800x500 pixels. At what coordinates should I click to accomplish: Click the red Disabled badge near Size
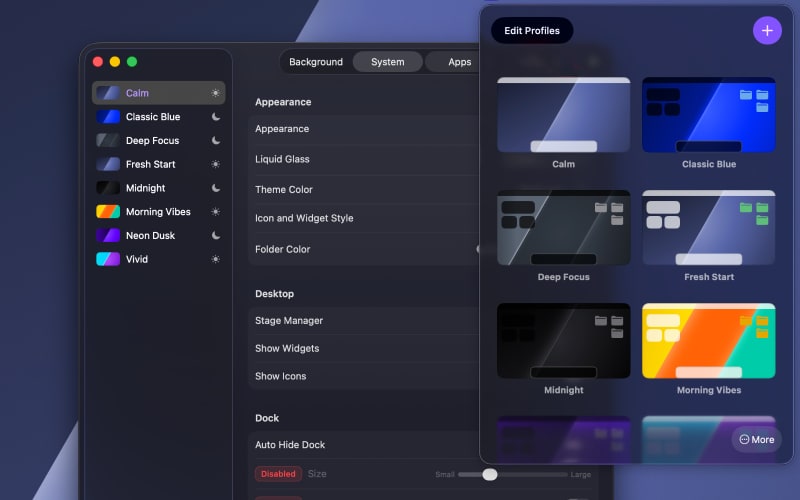278,474
